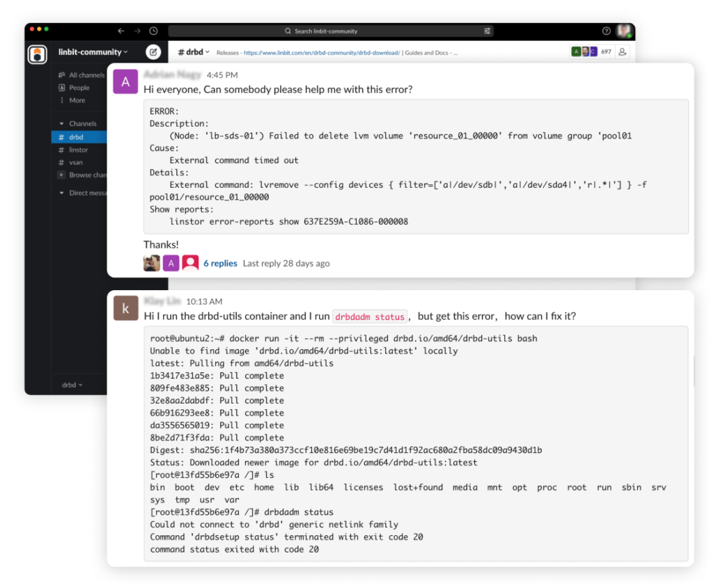Click the Last reply 28 days ago text
The width and height of the screenshot is (713, 588).
[286, 264]
